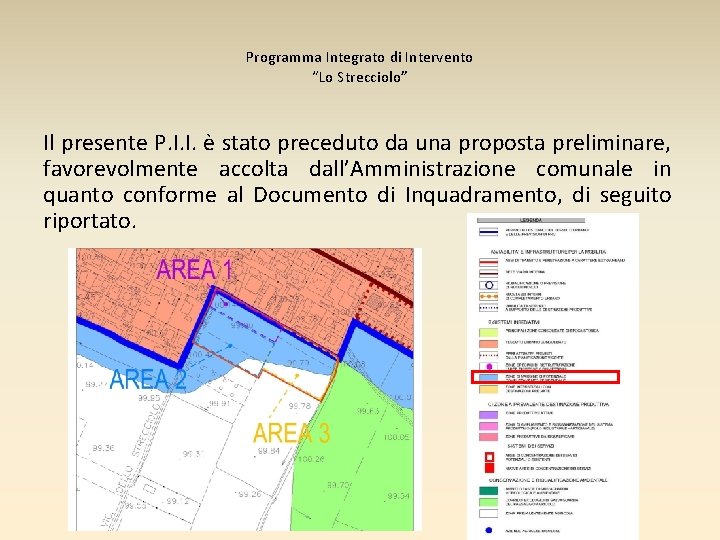This screenshot has width=720, height=540.
Task: Click the solid red square legend symbol
Action: tap(489, 468)
